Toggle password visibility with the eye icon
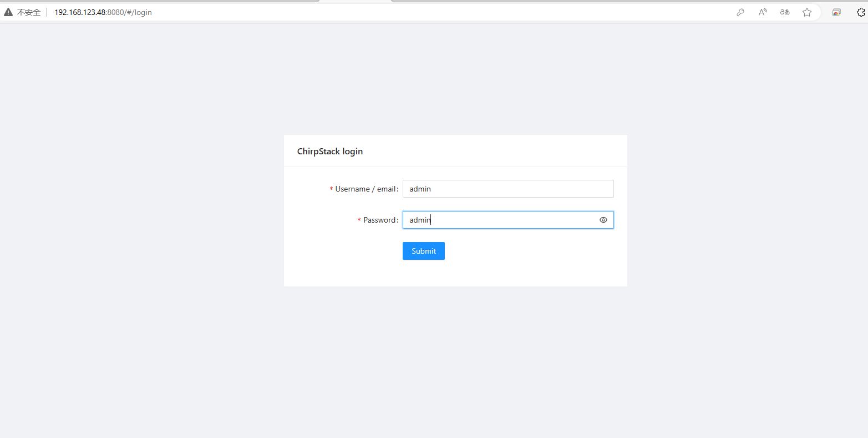Image resolution: width=868 pixels, height=438 pixels. [603, 220]
